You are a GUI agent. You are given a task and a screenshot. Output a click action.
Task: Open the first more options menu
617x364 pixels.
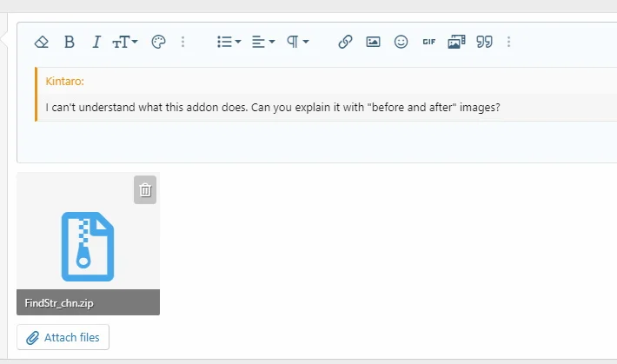click(182, 42)
